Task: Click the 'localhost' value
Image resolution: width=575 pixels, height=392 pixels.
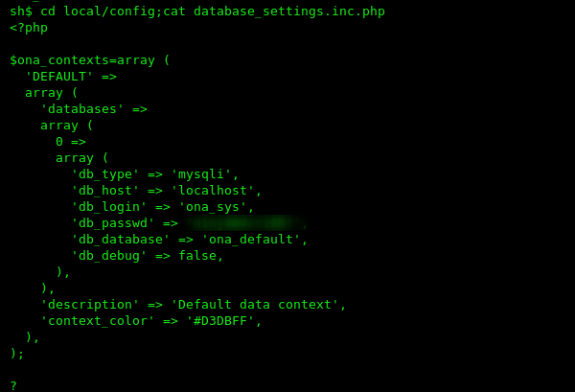Action: coord(213,191)
